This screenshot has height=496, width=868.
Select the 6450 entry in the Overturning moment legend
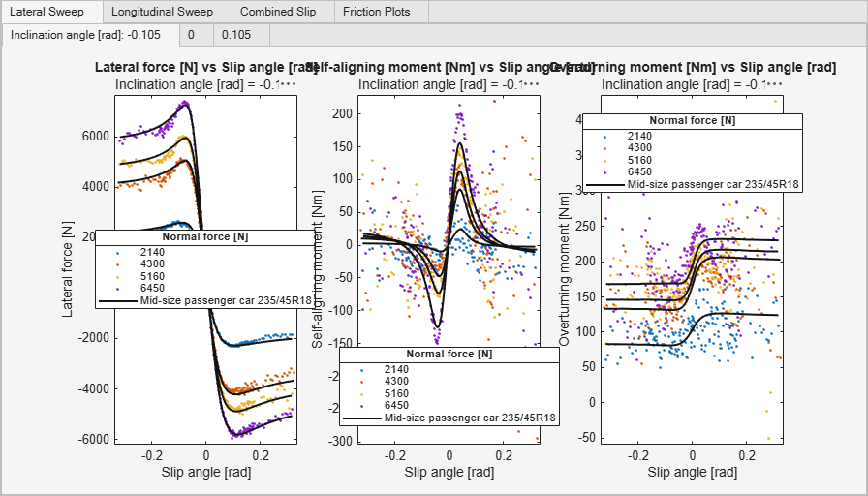[639, 171]
